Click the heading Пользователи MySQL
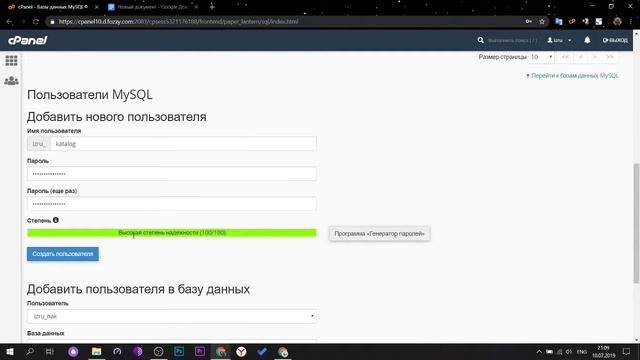Viewport: 640px width, 360px height. coord(90,95)
